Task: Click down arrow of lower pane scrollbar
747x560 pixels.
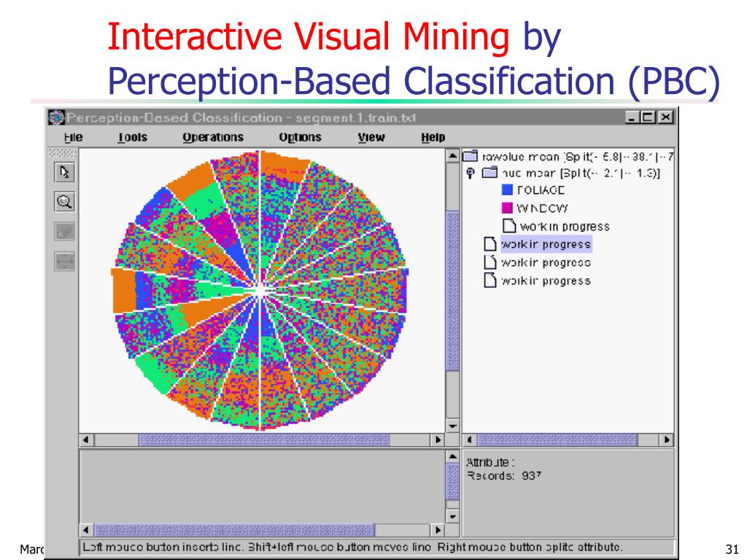Action: point(452,516)
